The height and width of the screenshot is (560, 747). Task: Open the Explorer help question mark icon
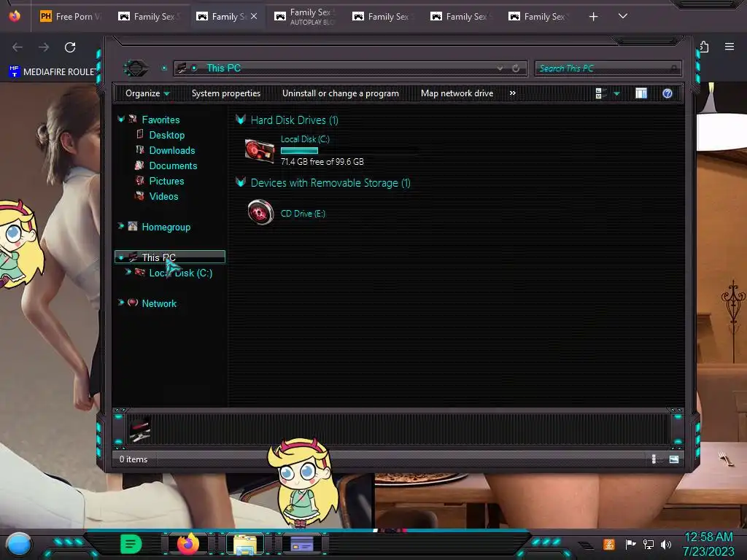pos(667,93)
